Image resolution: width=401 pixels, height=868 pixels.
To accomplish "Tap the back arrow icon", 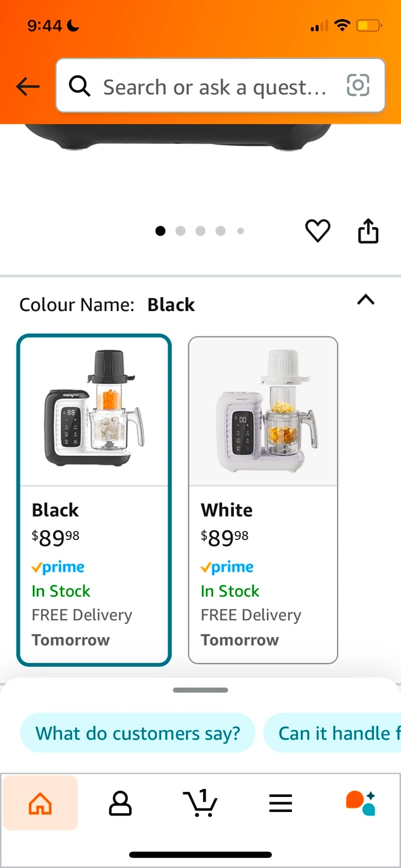I will pos(27,87).
